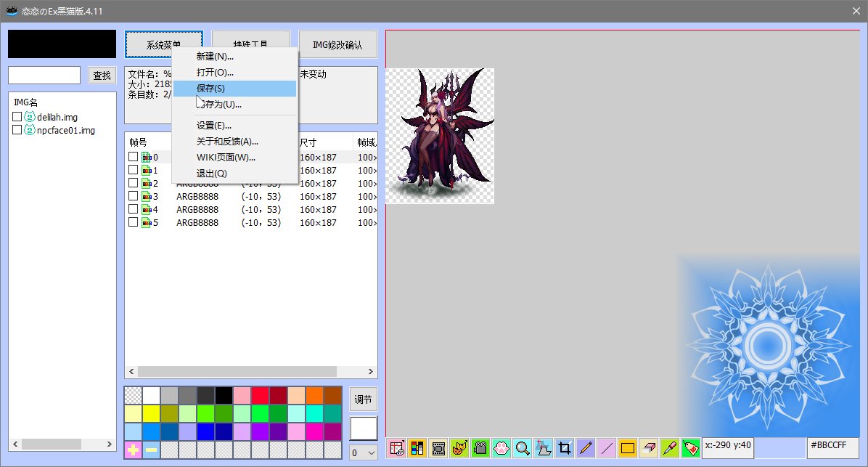Select the eyedropper color picker tool
This screenshot has height=467, width=868.
tap(670, 448)
